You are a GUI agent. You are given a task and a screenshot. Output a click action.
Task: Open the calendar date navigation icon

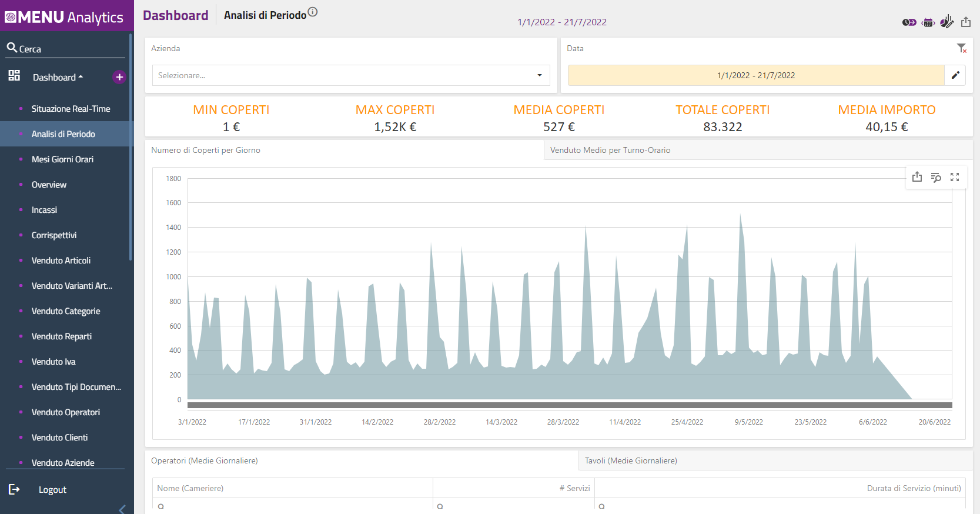click(928, 22)
